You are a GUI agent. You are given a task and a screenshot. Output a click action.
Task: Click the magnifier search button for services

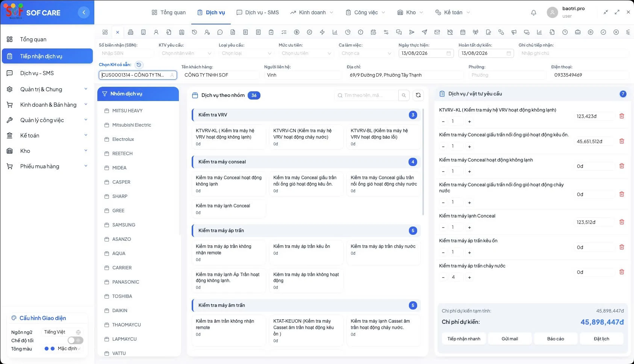404,95
